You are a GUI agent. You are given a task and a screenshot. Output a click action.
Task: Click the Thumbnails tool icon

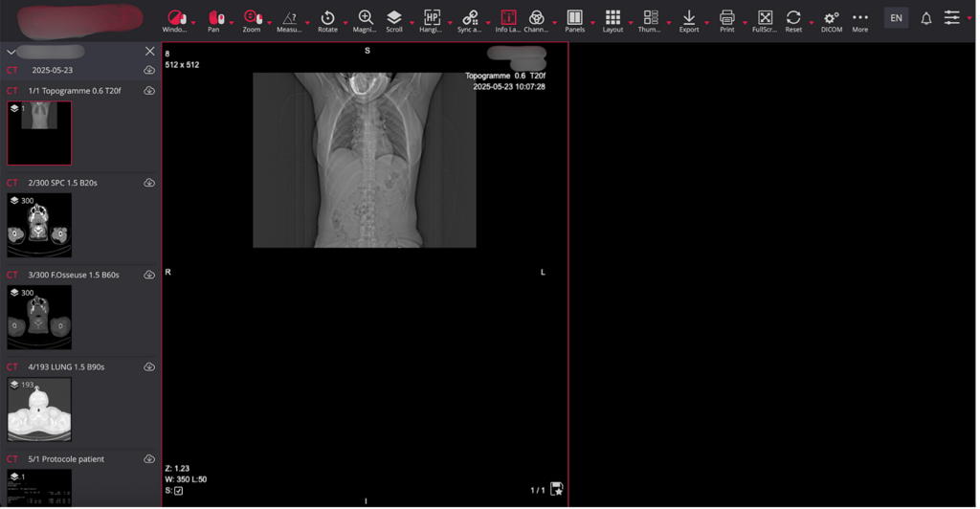pos(651,17)
